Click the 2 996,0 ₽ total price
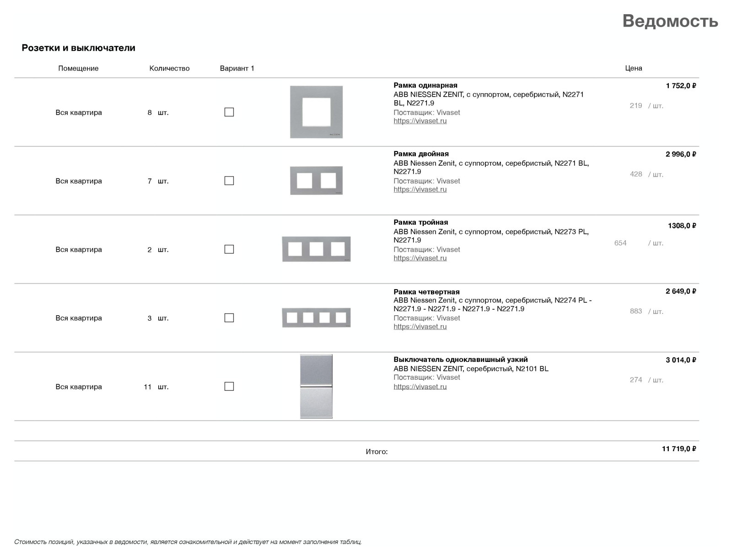Screen dimensions: 732x560 681,155
